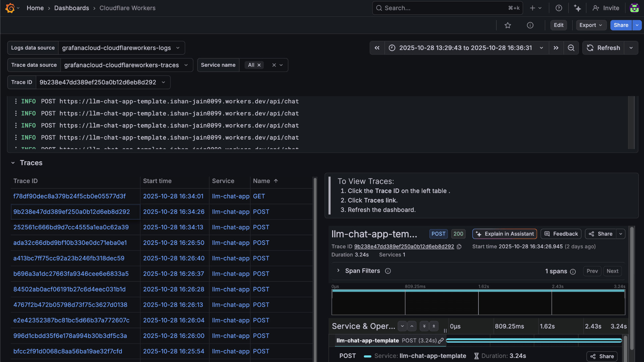The height and width of the screenshot is (362, 644).
Task: Open the kebab menu on the first log line
Action: (16, 101)
